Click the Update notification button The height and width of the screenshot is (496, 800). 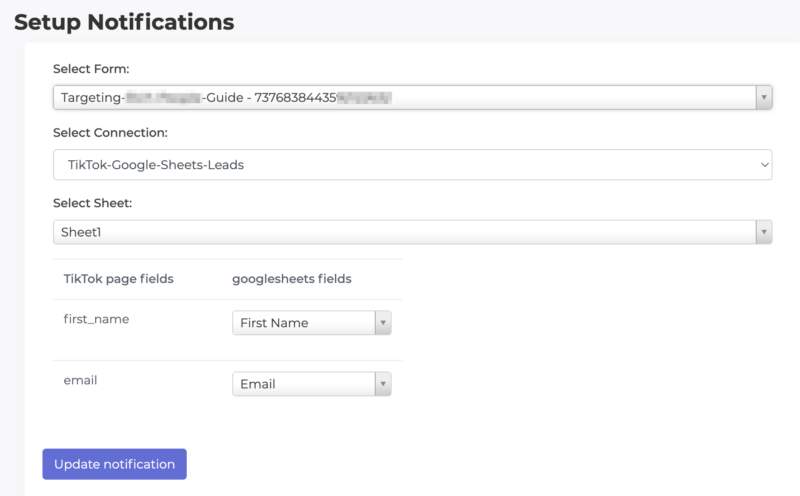[x=114, y=464]
